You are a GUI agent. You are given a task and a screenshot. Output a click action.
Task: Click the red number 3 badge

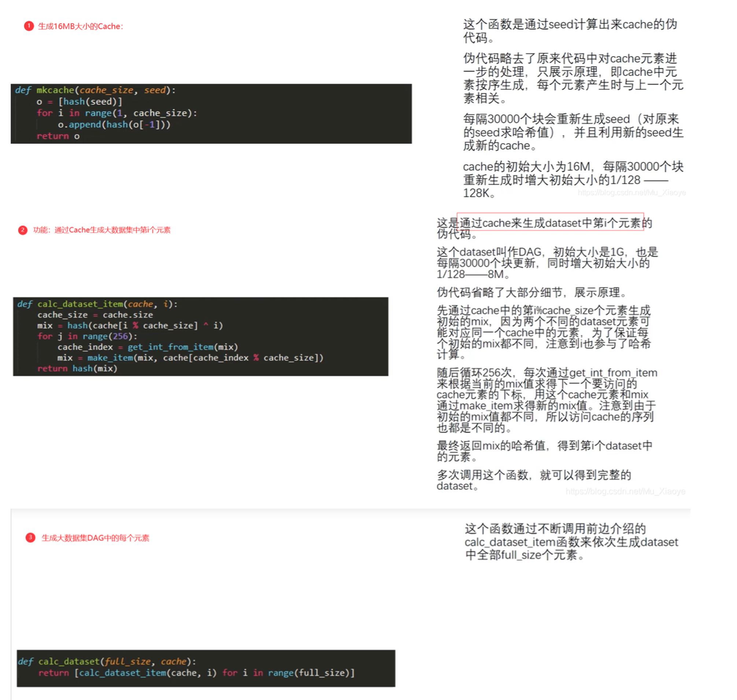[30, 538]
